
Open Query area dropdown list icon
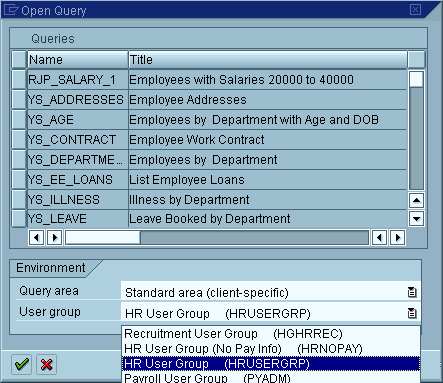coord(412,292)
